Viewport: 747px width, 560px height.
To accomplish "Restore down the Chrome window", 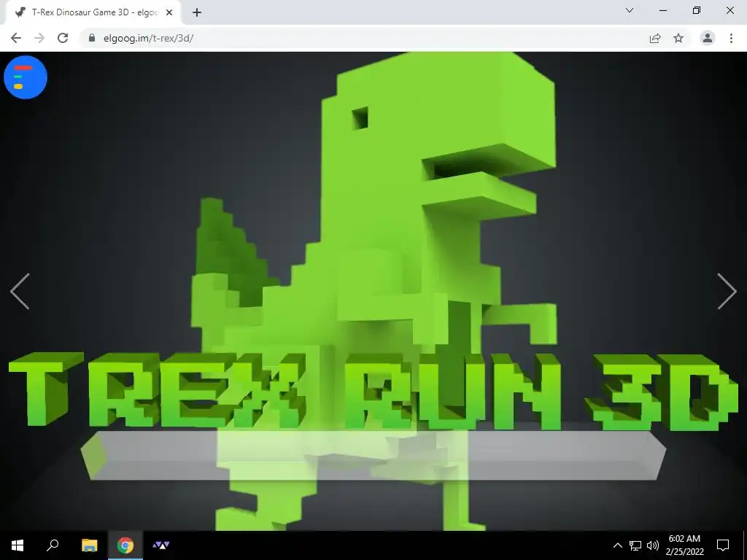I will (697, 10).
